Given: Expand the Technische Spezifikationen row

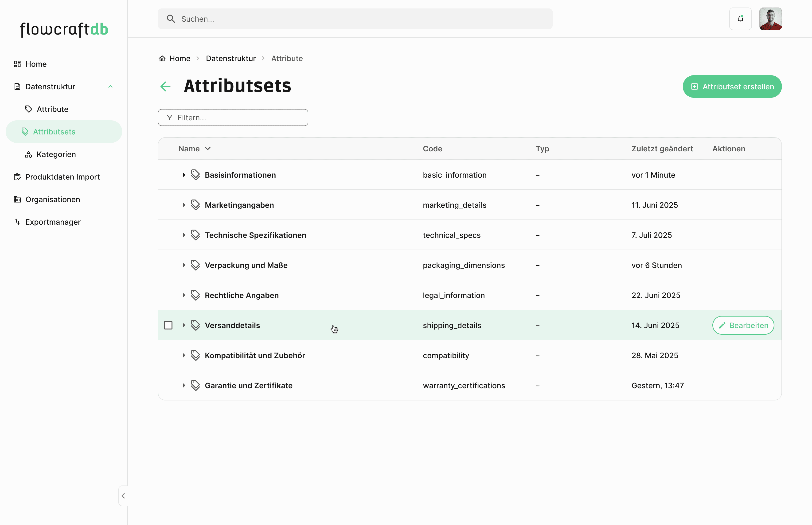Looking at the screenshot, I should 184,235.
